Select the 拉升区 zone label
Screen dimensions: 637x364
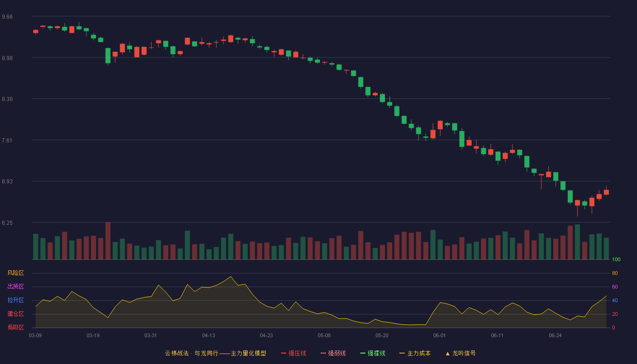(15, 300)
